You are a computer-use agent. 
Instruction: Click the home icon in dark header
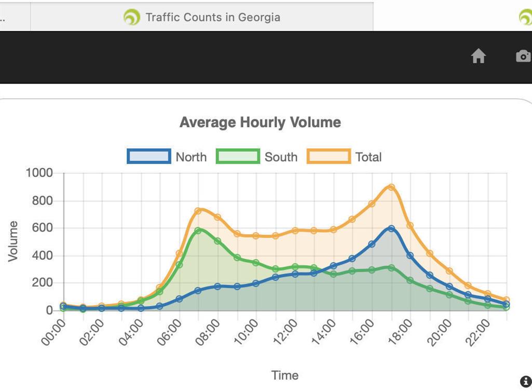pos(478,56)
